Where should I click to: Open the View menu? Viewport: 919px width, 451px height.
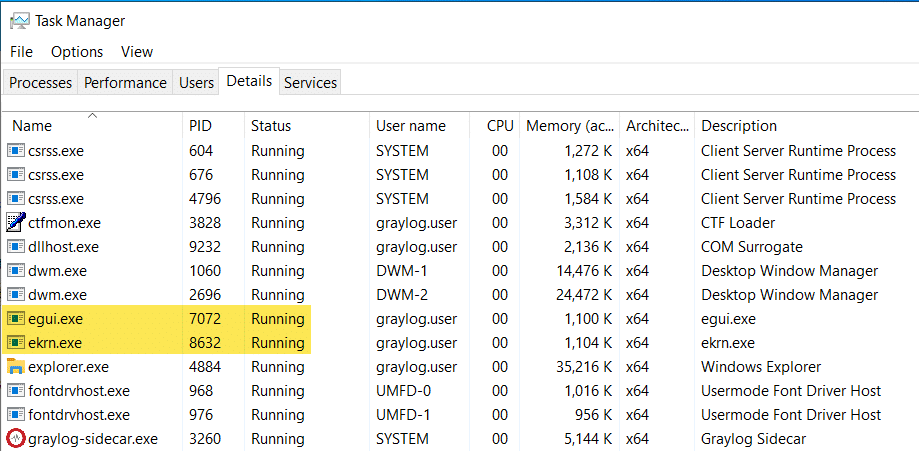click(x=137, y=52)
